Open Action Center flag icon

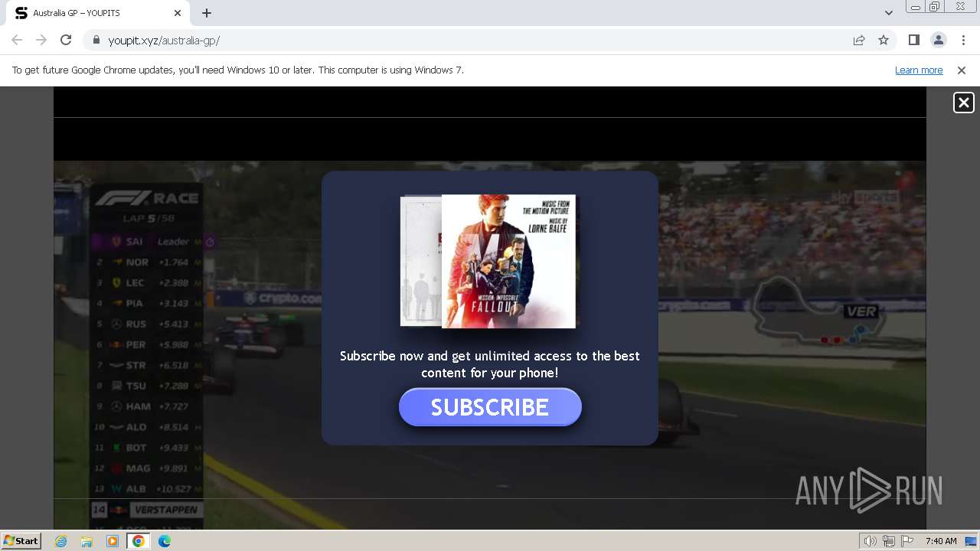coord(907,541)
